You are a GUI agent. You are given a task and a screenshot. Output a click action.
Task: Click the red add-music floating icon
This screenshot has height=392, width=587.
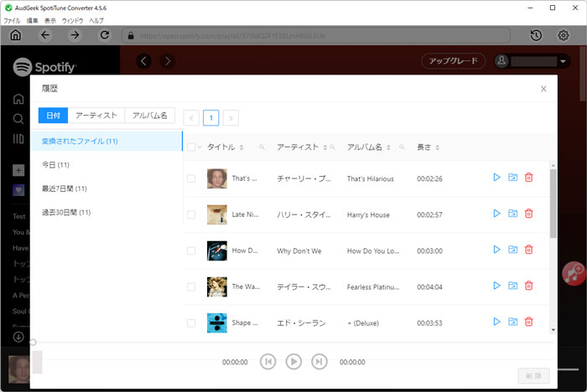[574, 274]
